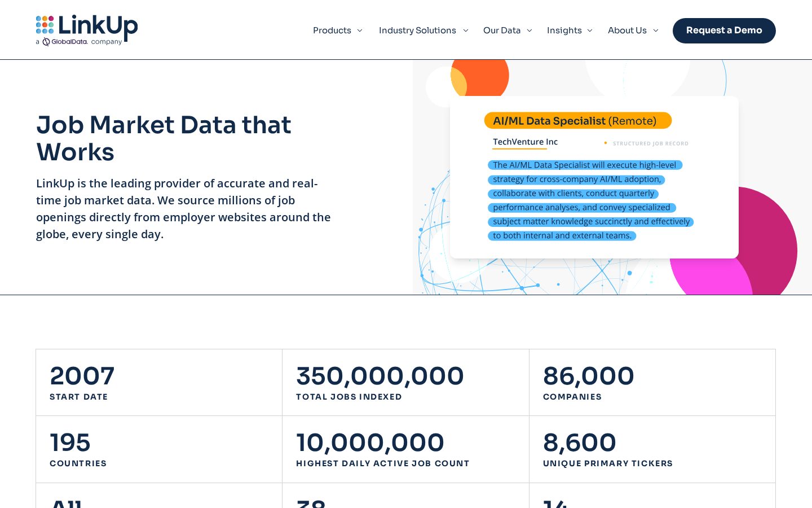Expand the Insights dropdown chevron
Screen dimensions: 812x508
[x=590, y=30]
